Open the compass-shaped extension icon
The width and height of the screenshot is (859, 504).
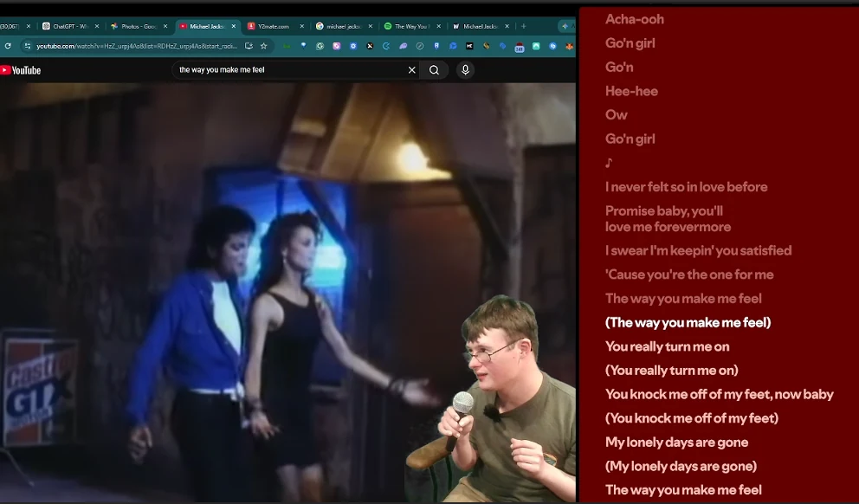[x=420, y=46]
